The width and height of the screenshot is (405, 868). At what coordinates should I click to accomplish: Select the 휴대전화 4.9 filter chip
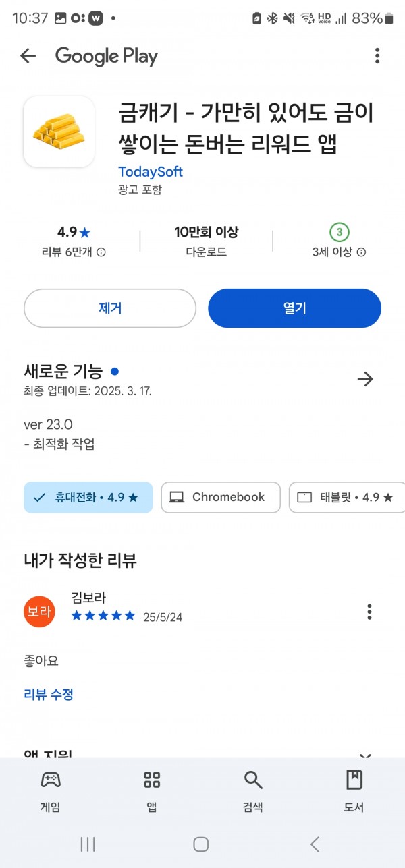point(88,498)
